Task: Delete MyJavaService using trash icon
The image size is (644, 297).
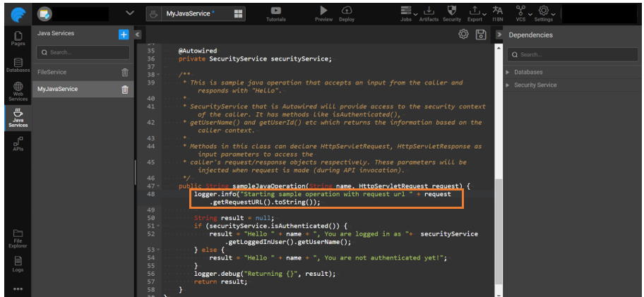Action: [x=125, y=90]
